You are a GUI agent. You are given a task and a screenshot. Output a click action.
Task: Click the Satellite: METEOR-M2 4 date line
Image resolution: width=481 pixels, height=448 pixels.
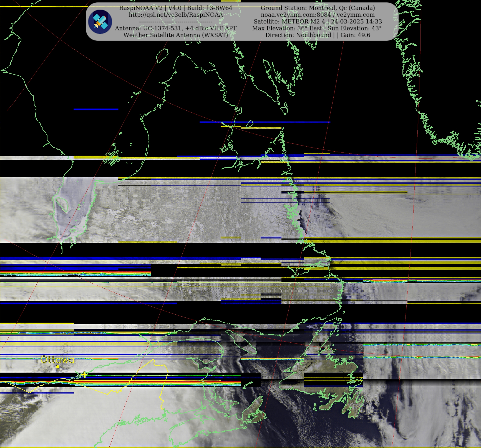(x=318, y=22)
